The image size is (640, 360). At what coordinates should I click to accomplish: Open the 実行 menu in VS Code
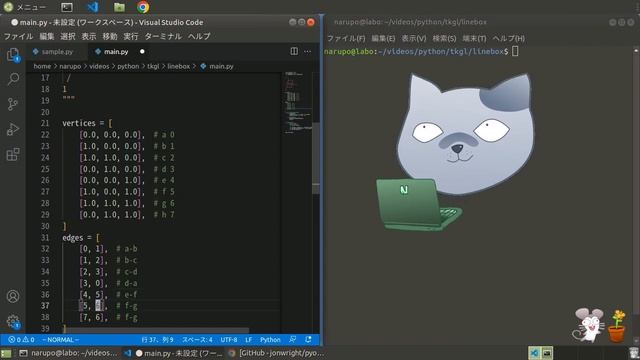(131, 36)
